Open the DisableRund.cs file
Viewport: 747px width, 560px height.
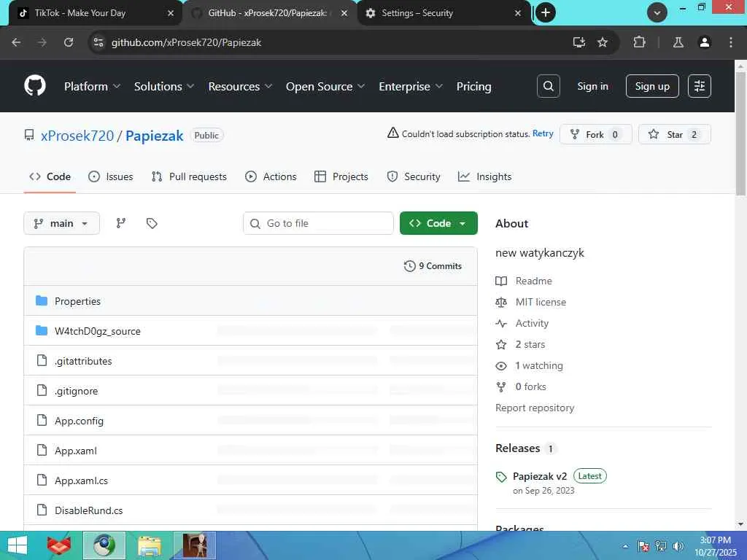pos(88,510)
